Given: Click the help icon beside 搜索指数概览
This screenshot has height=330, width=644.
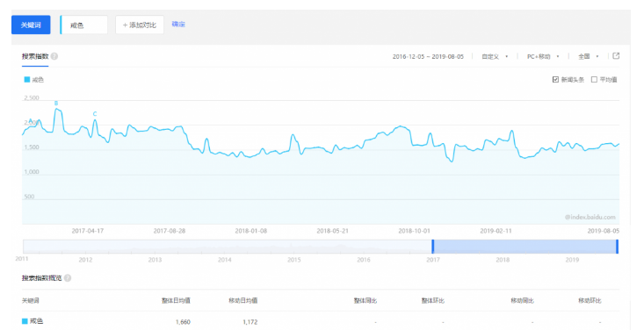Looking at the screenshot, I should (x=68, y=278).
